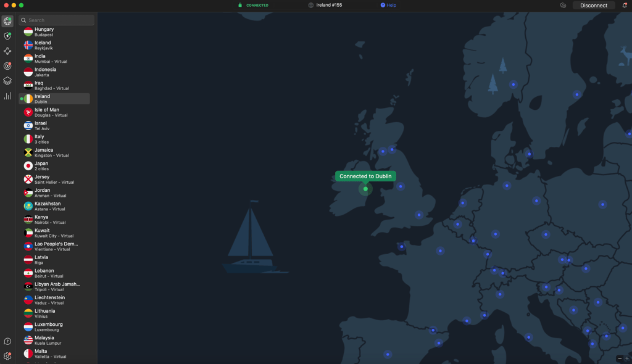Open the Meshnet sidebar icon

[x=7, y=51]
